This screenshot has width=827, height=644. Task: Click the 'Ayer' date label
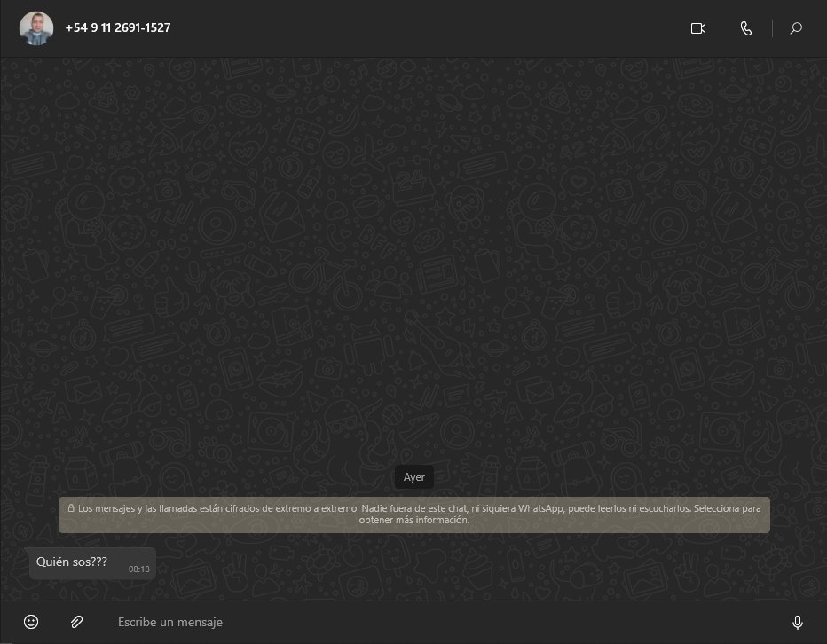(414, 477)
